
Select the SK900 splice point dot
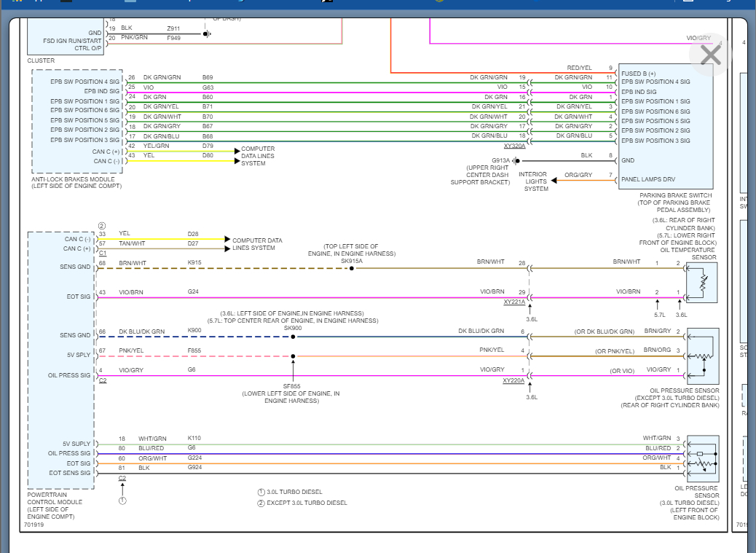(294, 337)
